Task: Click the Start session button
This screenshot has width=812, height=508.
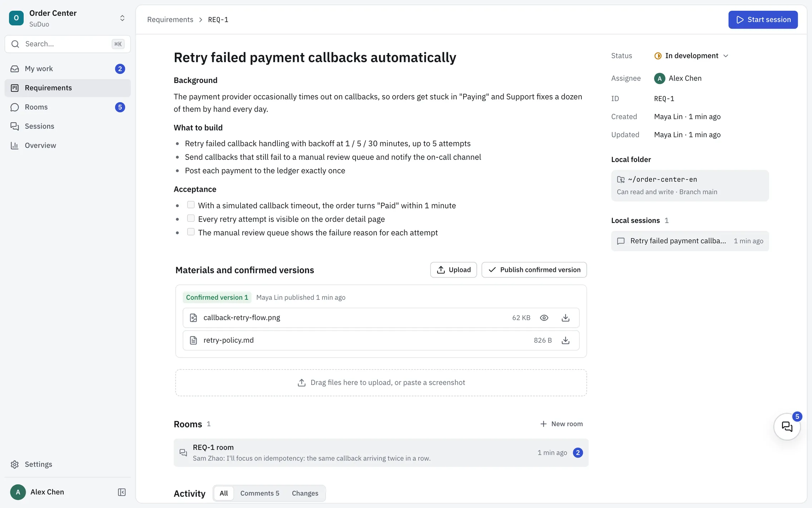Action: pos(763,20)
